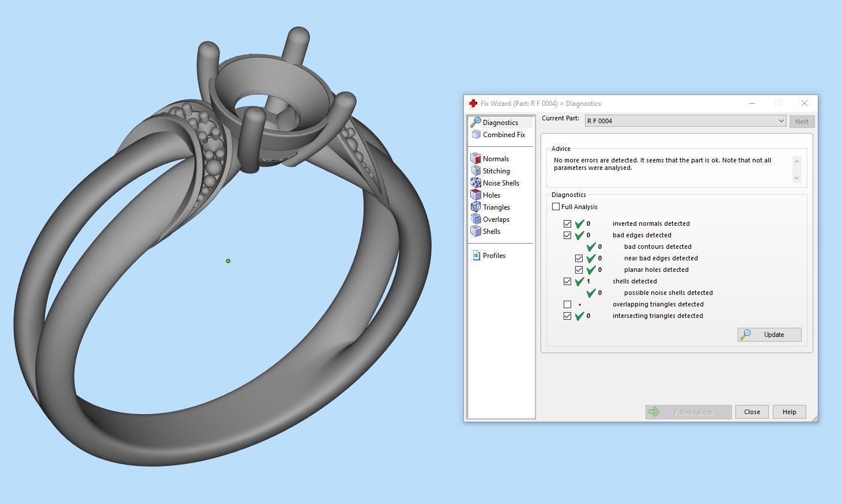Open the Triangles fix icon

[475, 207]
